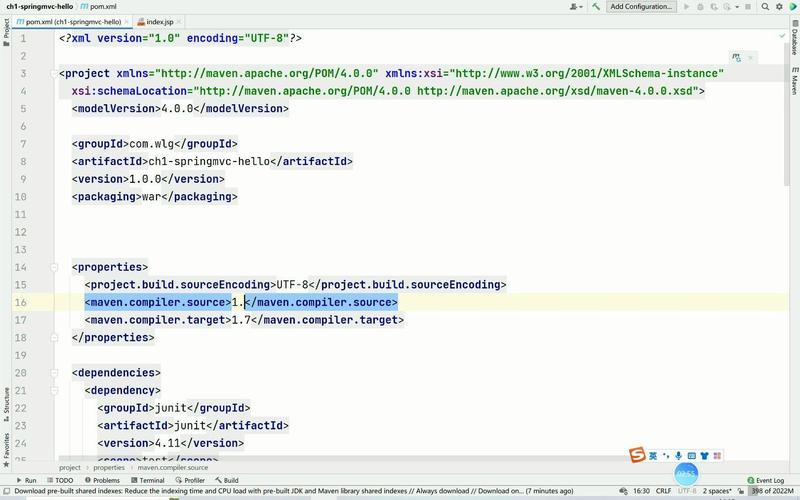
Task: Open the Problems tool window
Action: [x=102, y=480]
